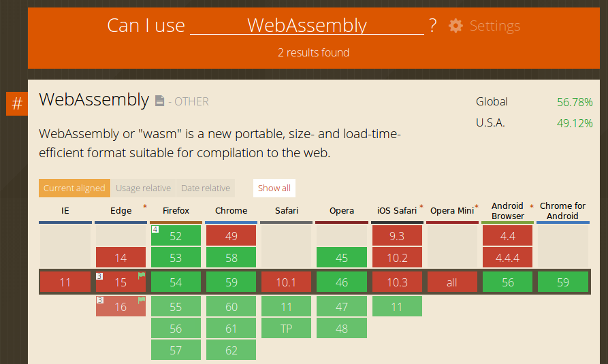Click the Safari TP version cell
Viewport: 608px width, 364px height.
[286, 328]
